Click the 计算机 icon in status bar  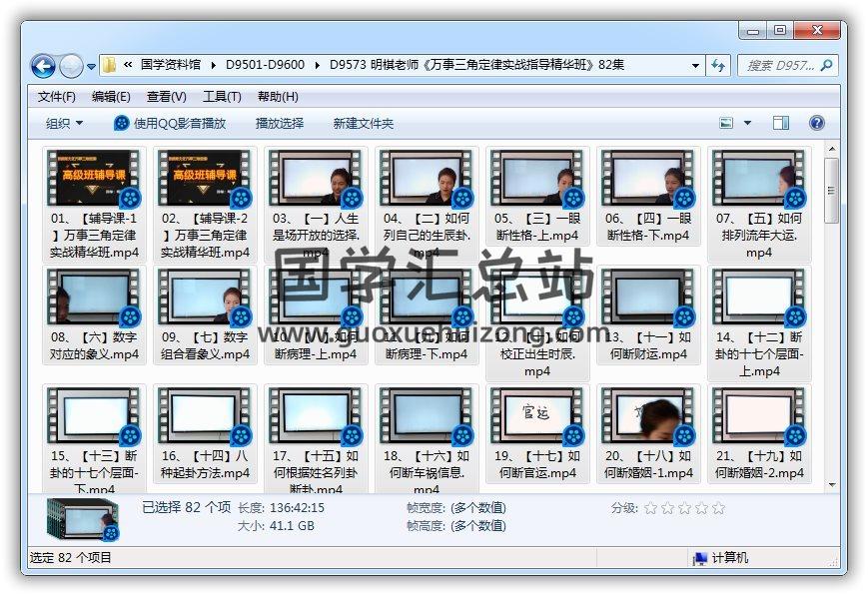(x=700, y=558)
